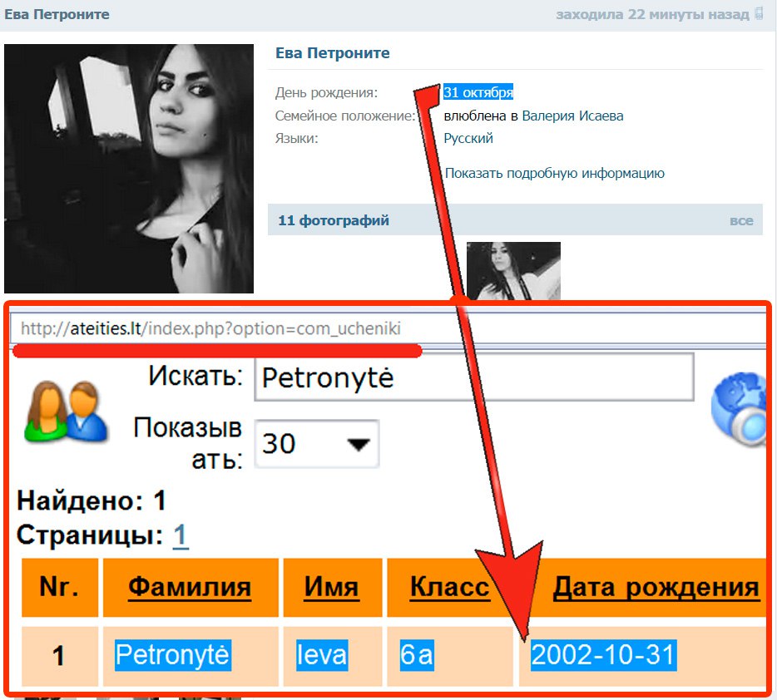Click "все" to view all photos
This screenshot has width=777, height=700.
pyautogui.click(x=740, y=220)
